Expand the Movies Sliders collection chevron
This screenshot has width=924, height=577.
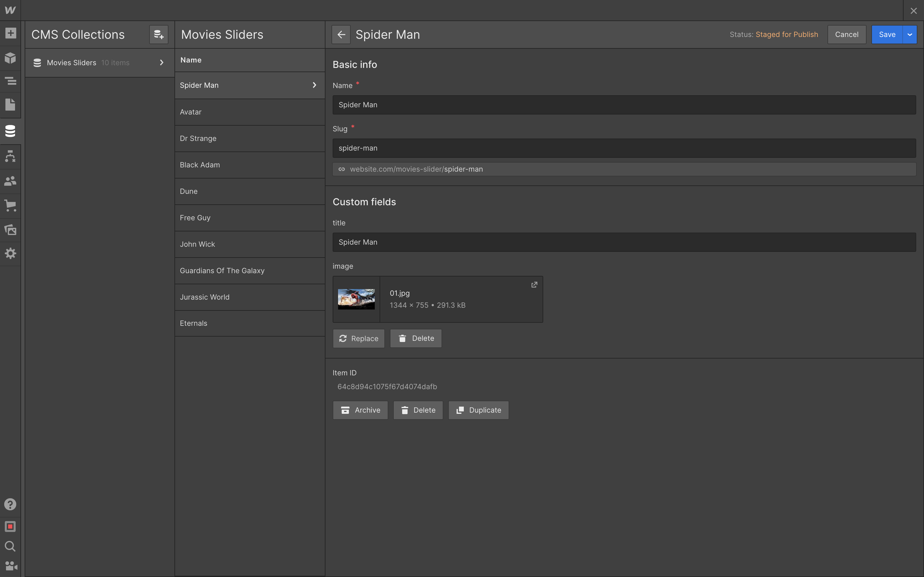tap(162, 63)
